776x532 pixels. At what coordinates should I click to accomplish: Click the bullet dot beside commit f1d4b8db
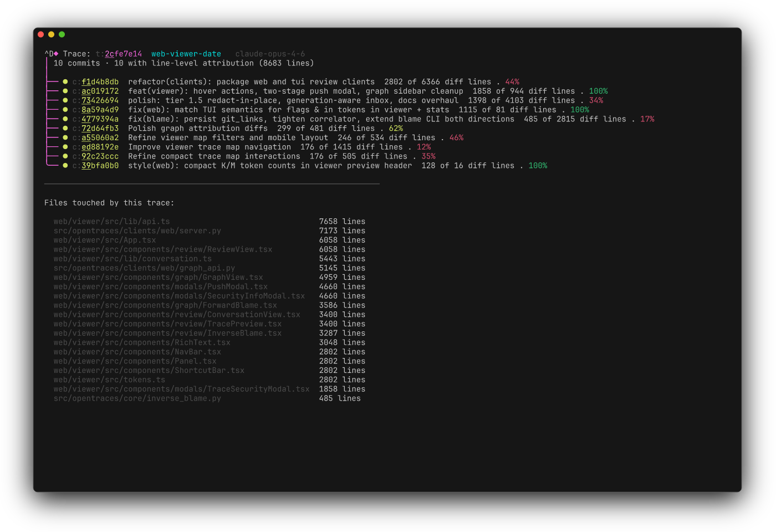(65, 82)
